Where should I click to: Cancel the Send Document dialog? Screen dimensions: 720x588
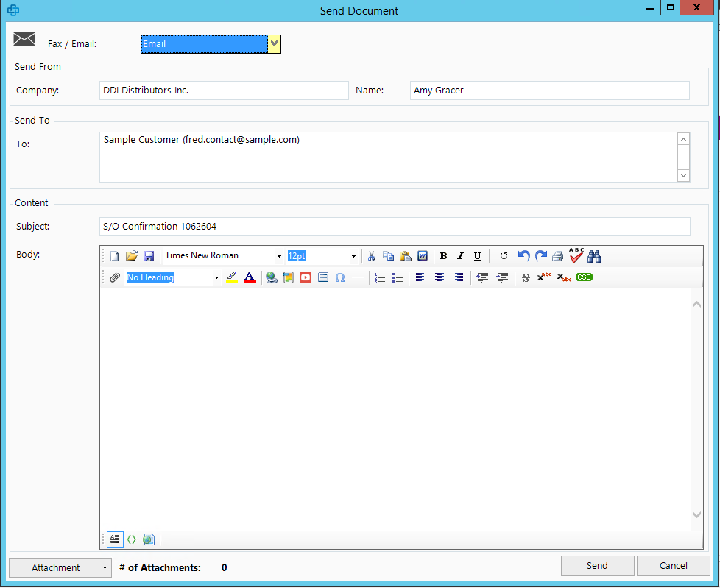pos(673,565)
